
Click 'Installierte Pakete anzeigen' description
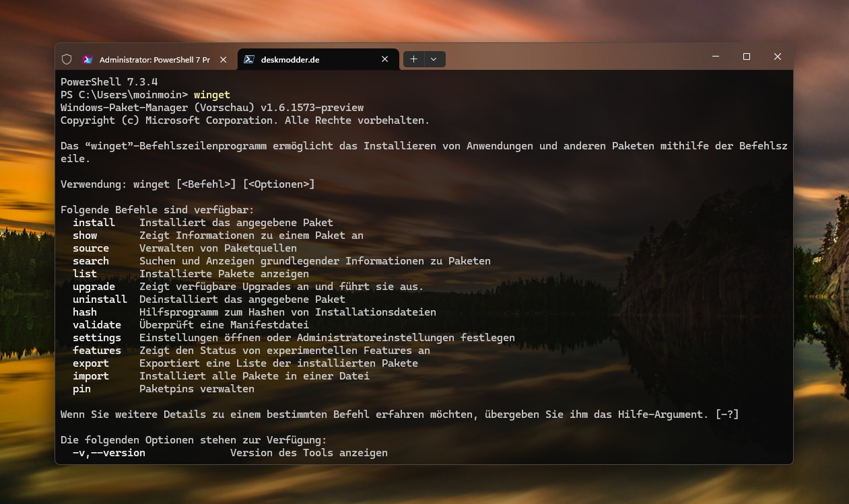click(x=224, y=274)
